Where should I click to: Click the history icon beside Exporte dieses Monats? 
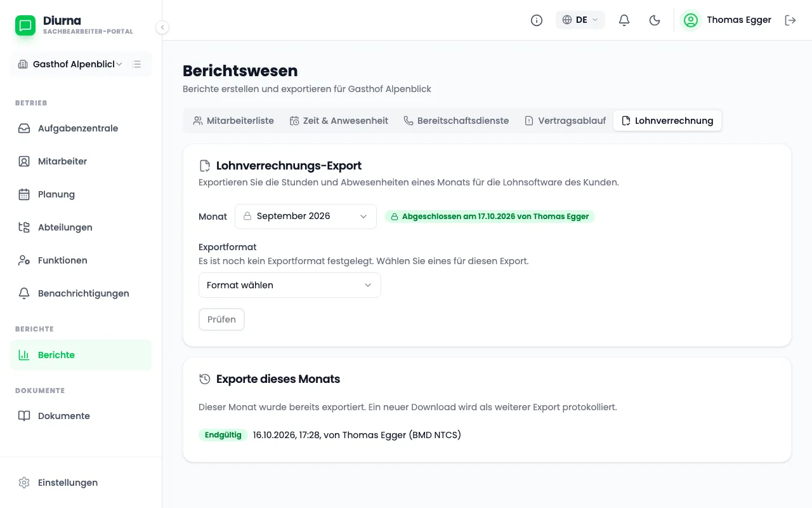pyautogui.click(x=205, y=379)
